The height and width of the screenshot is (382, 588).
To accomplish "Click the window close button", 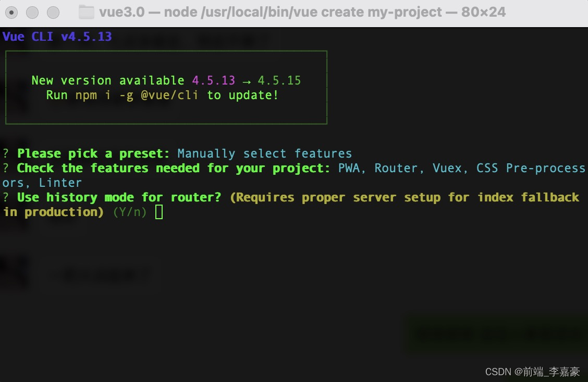I will [x=11, y=13].
